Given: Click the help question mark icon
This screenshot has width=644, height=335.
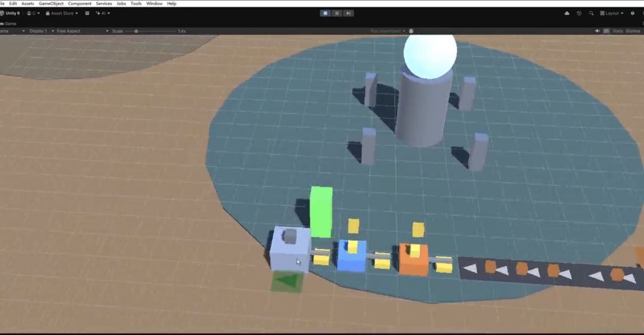Looking at the screenshot, I should (633, 13).
